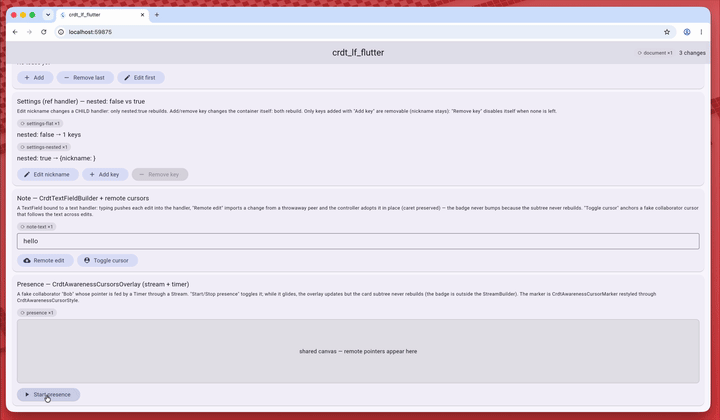The height and width of the screenshot is (420, 720).
Task: Start presence with the play button
Action: (48, 394)
